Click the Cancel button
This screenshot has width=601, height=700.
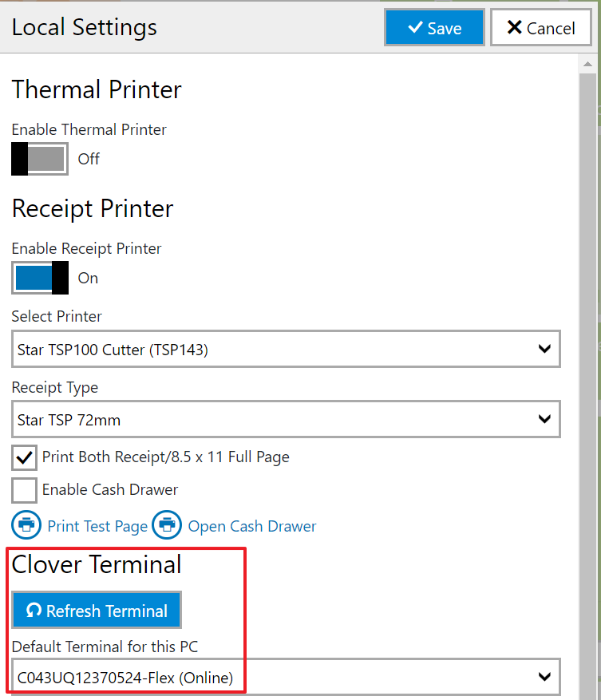[541, 28]
